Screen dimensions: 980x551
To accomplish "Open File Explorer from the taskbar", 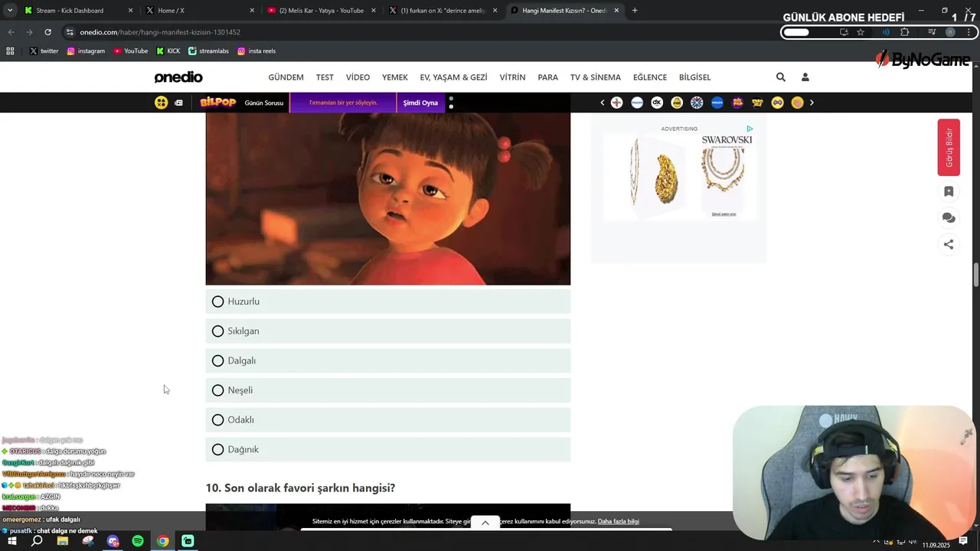I will tap(63, 541).
